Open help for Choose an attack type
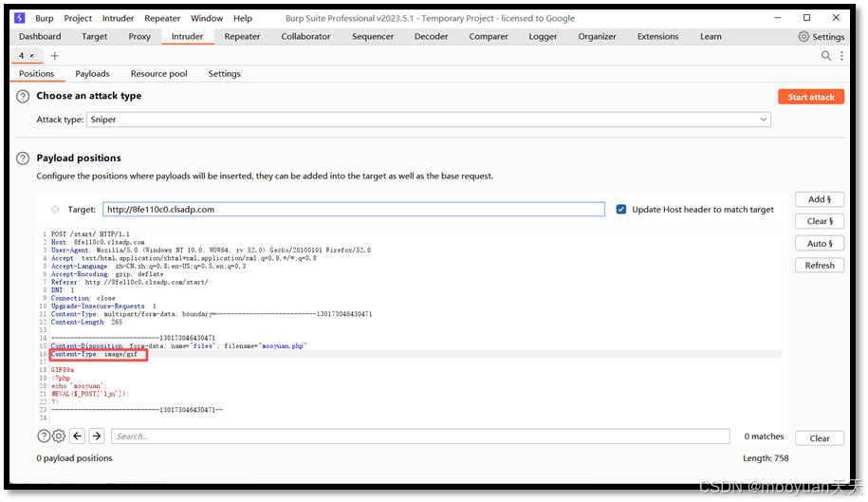 point(23,96)
